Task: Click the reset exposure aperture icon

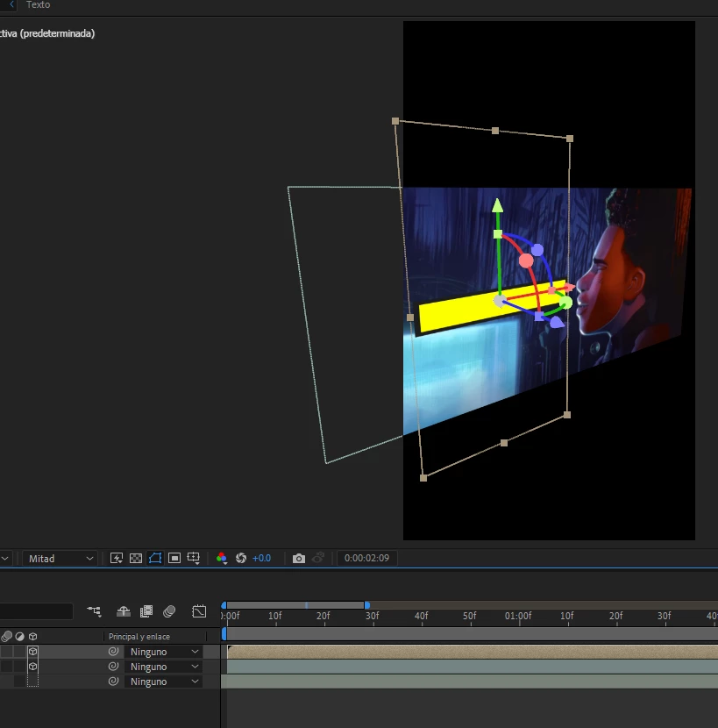Action: pyautogui.click(x=241, y=558)
